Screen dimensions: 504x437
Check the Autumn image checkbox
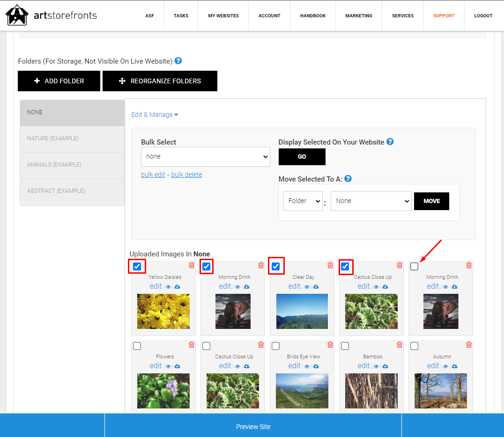click(414, 346)
